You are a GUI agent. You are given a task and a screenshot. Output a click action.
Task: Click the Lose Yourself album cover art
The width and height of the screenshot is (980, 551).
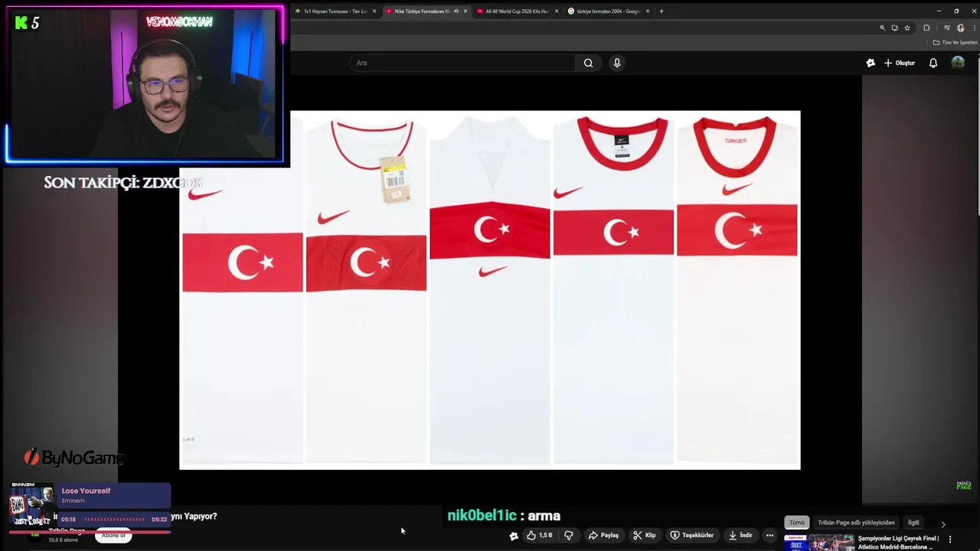point(32,506)
